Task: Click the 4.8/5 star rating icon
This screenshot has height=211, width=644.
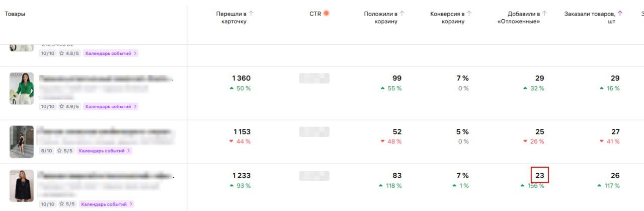Action: (x=62, y=53)
